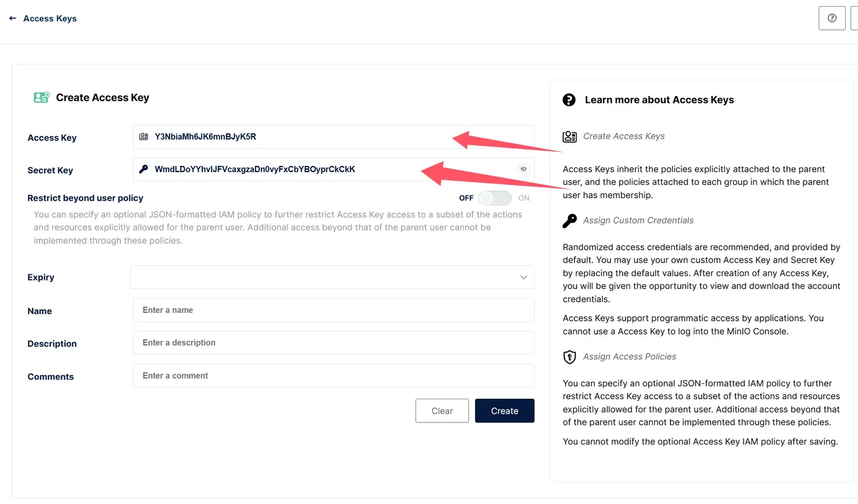Open the Expiry dropdown
The width and height of the screenshot is (858, 504).
pos(331,277)
